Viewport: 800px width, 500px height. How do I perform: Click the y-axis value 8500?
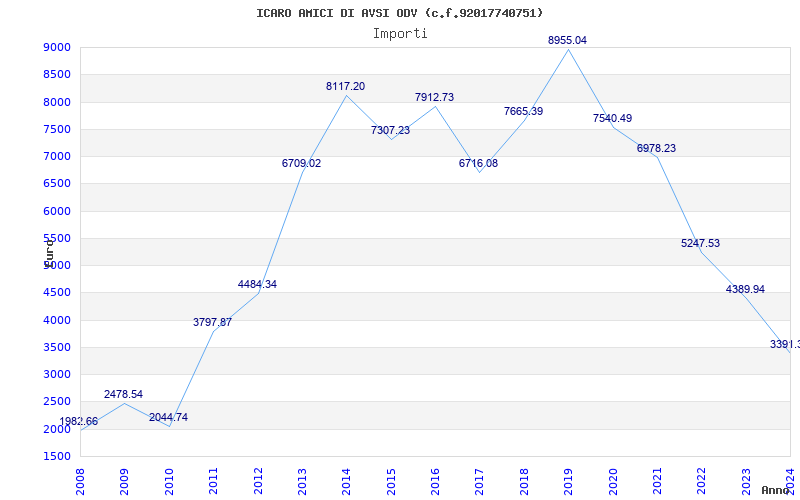57,74
